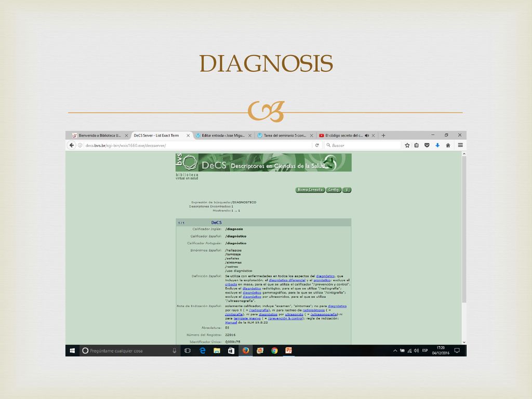Bookmark this page with the star icon
This screenshot has width=532, height=399.
[x=407, y=145]
